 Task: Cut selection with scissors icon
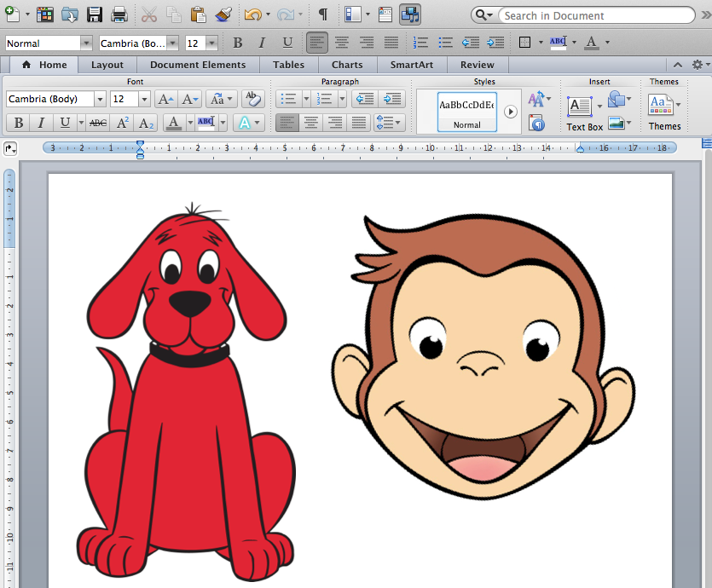coord(149,14)
